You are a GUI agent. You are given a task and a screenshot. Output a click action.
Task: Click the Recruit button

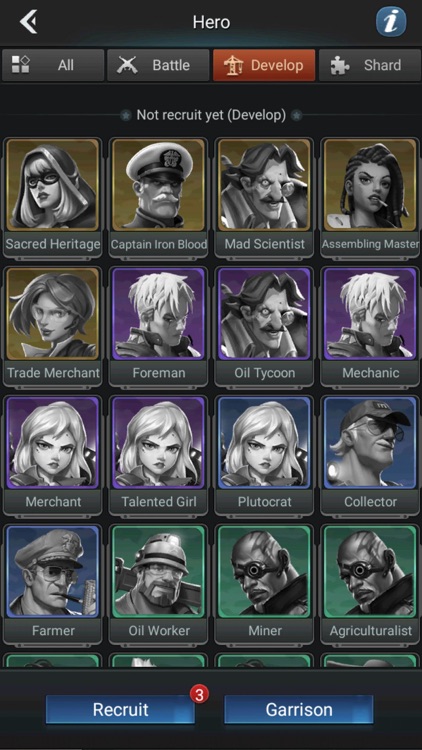pos(121,709)
